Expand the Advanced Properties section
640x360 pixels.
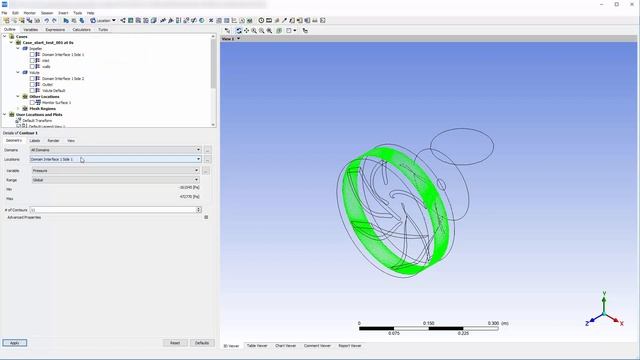pos(206,217)
